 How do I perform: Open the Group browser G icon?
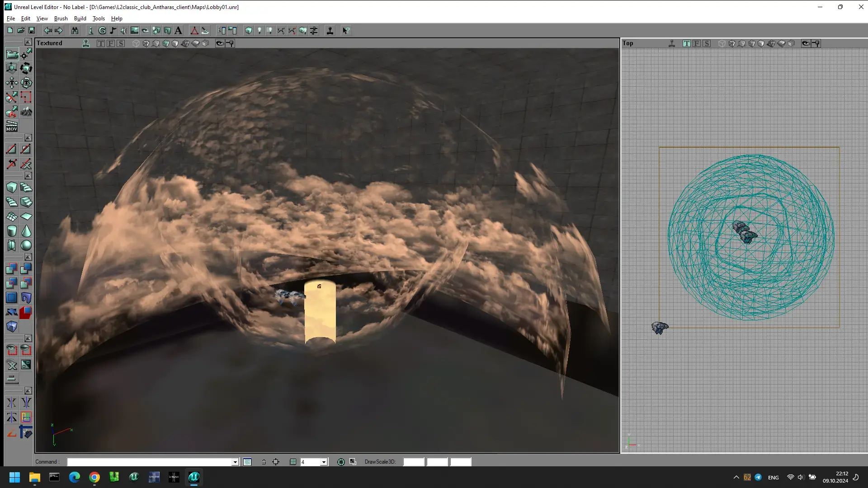click(102, 30)
